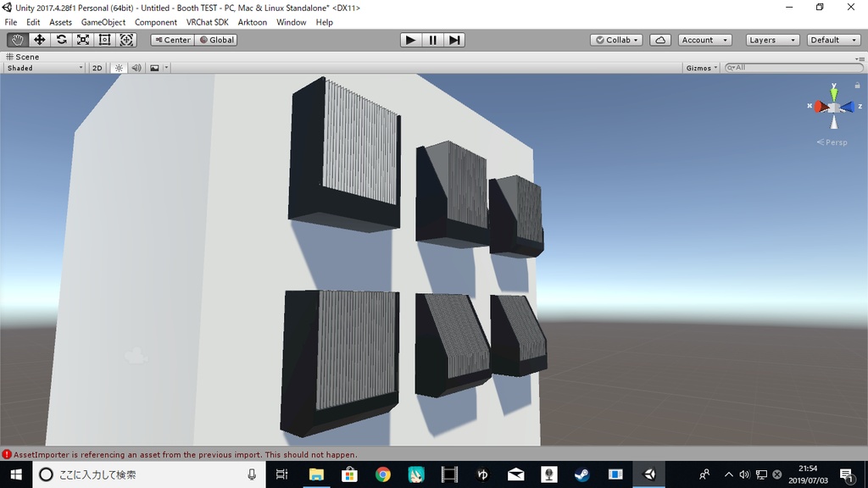Pause the game
Viewport: 868px width, 488px height.
coord(432,40)
